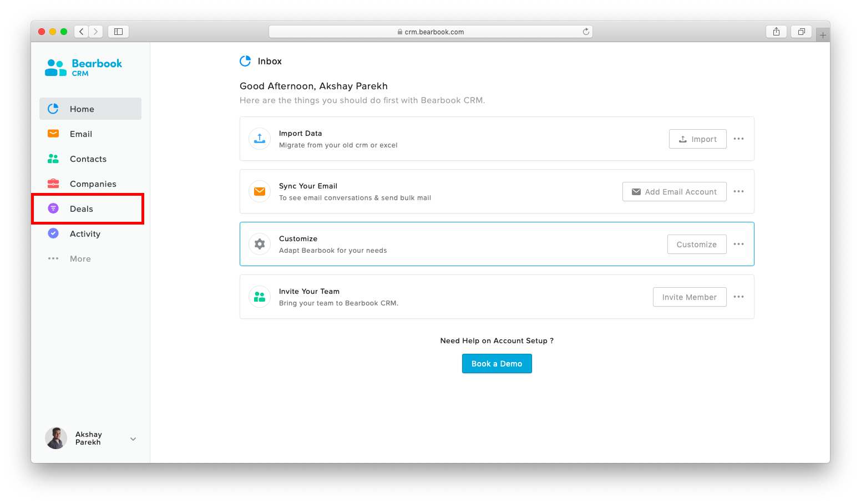
Task: Click the Invite Your Team people icon
Action: tap(260, 297)
